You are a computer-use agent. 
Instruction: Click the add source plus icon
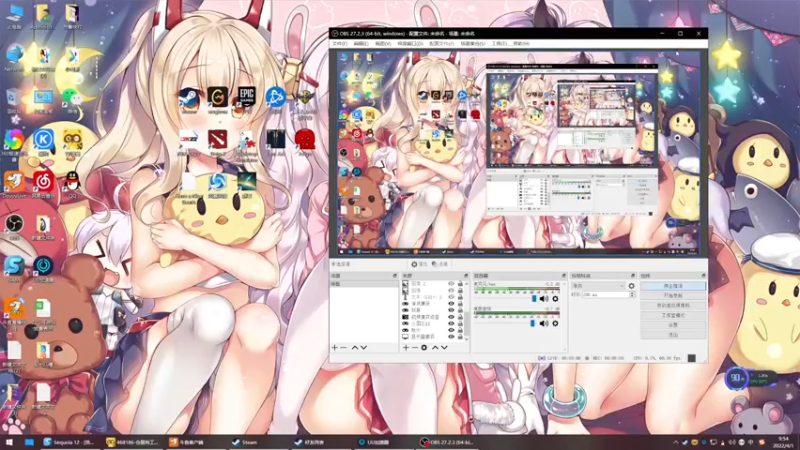[405, 347]
